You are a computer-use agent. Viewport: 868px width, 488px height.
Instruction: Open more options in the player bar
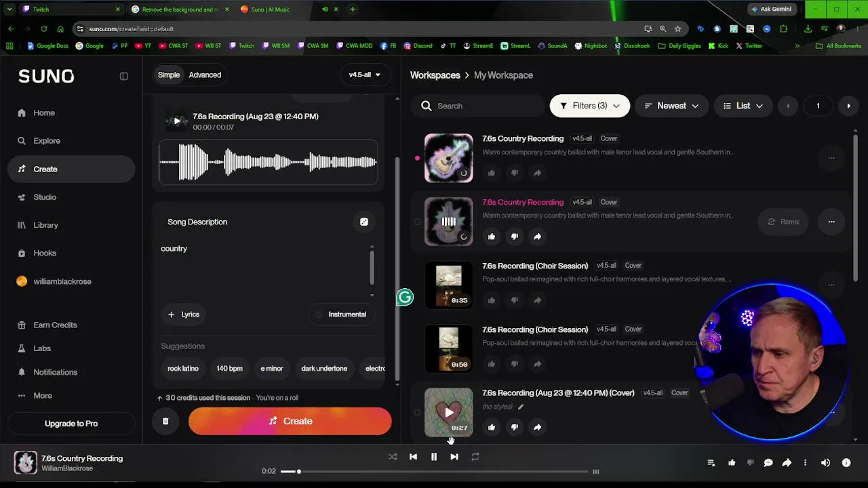805,463
